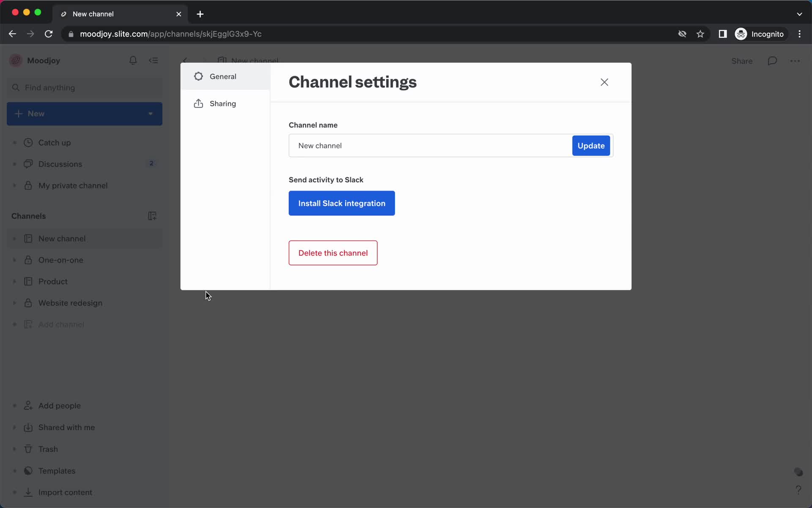
Task: Collapse the sidebar with the toggle icon
Action: click(x=154, y=61)
